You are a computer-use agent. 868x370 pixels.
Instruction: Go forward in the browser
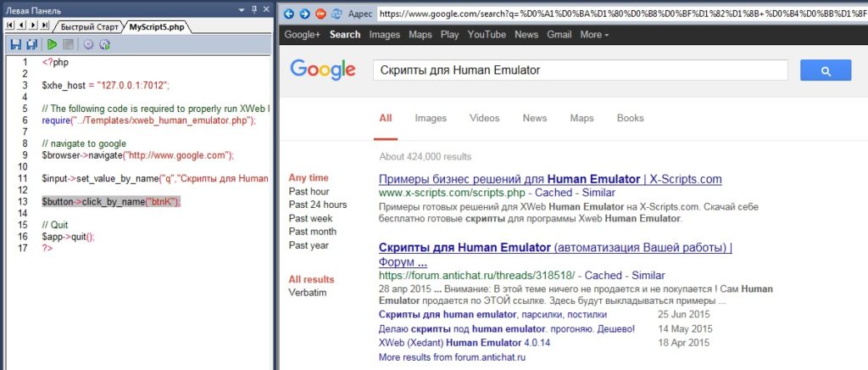(304, 14)
